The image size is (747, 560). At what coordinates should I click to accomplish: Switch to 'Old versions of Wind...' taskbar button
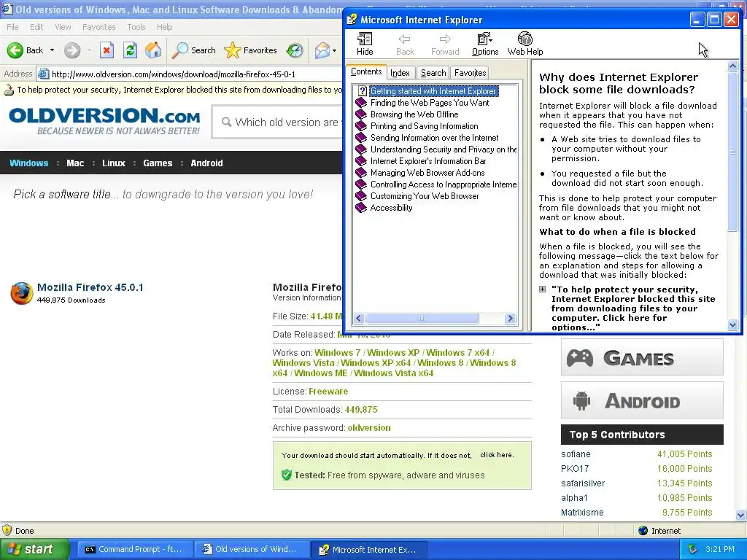(x=251, y=549)
